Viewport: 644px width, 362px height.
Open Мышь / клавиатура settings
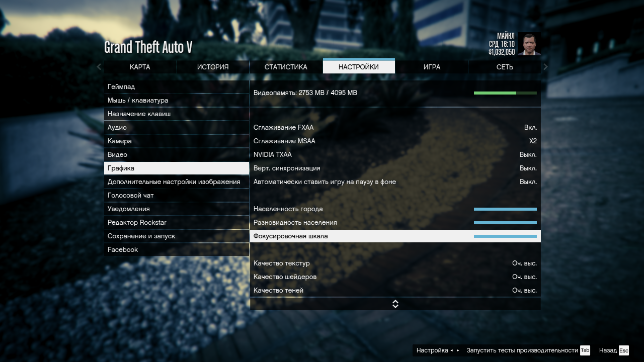[177, 101]
